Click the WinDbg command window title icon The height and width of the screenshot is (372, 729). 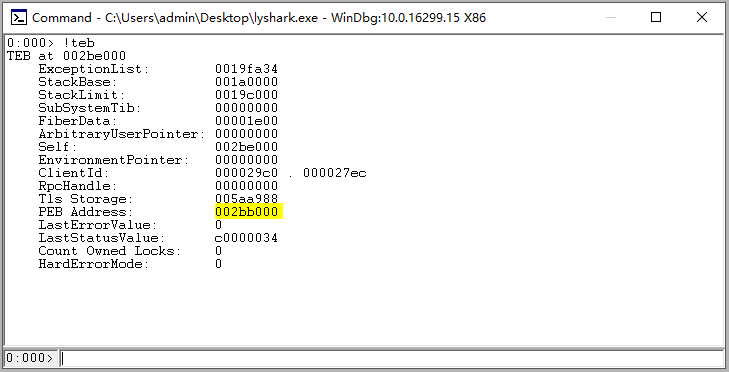point(19,18)
